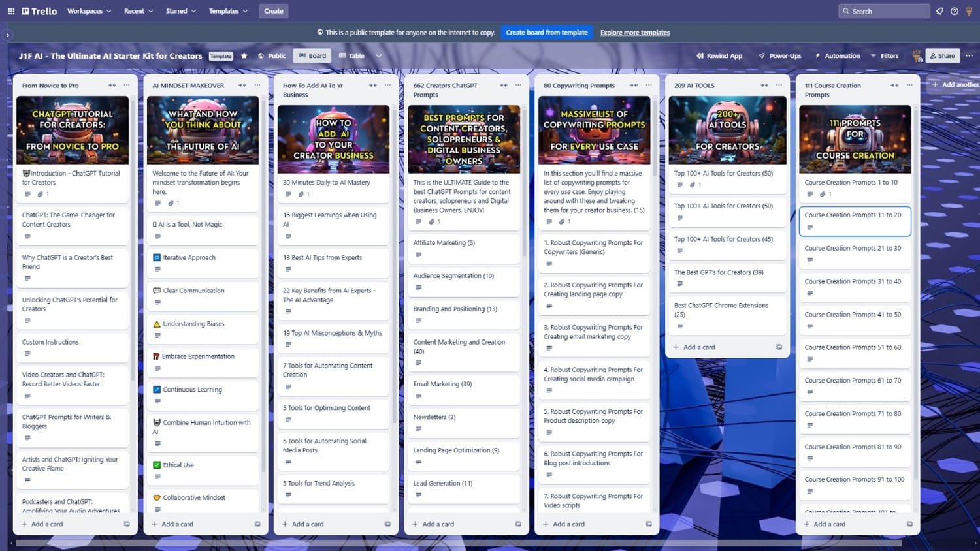Open list actions for AI MINDSET MAKEOVER
Viewport: 980px width, 551px height.
tap(257, 86)
